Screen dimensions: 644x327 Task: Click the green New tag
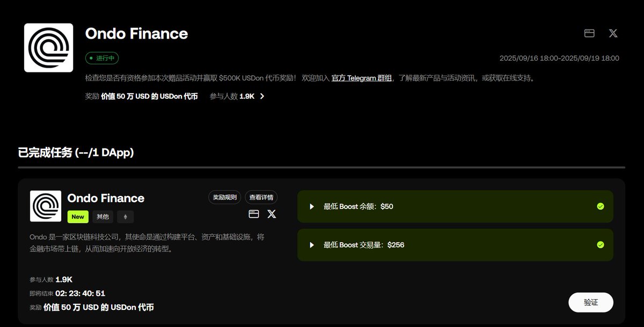[x=78, y=217]
